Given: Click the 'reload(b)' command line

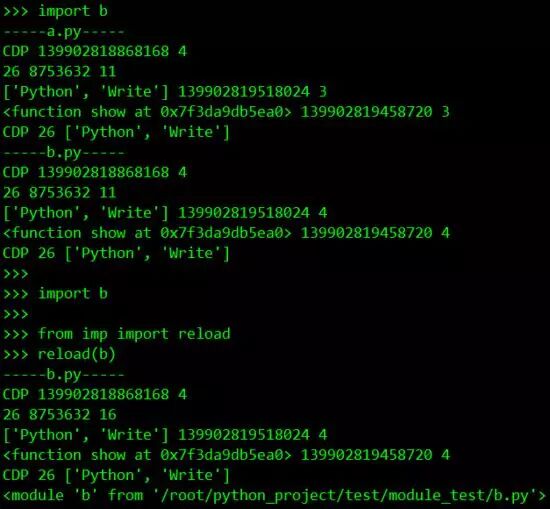Looking at the screenshot, I should [59, 354].
